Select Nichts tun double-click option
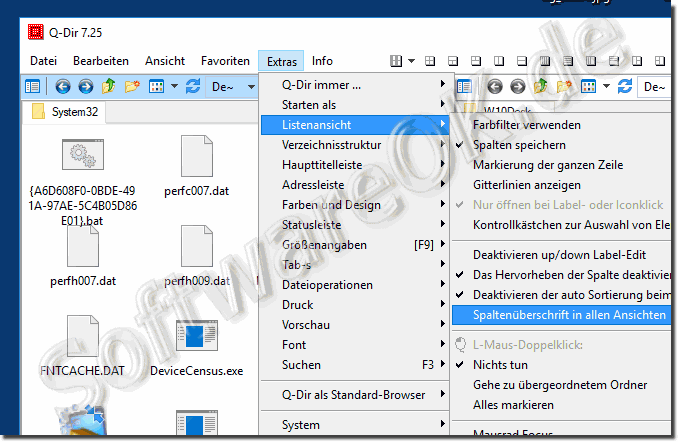Viewport: 678px width, 442px height. coord(561,365)
